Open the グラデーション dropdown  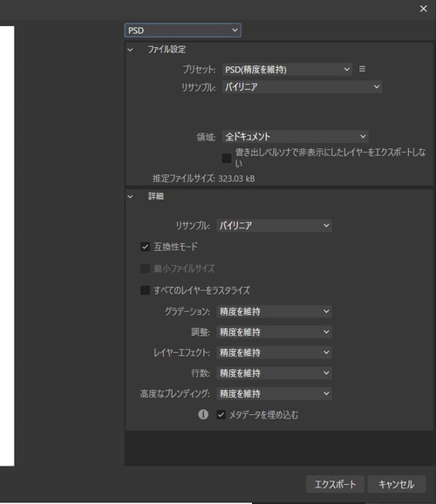coord(274,311)
